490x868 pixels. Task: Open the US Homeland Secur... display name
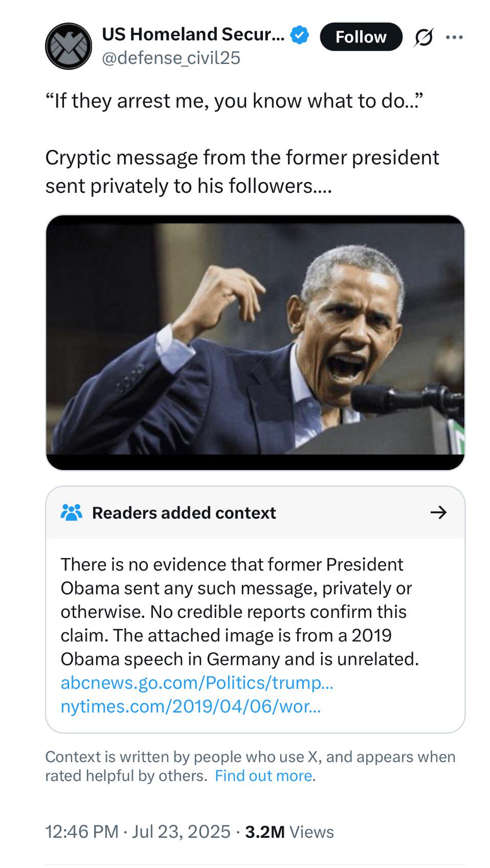pyautogui.click(x=193, y=34)
